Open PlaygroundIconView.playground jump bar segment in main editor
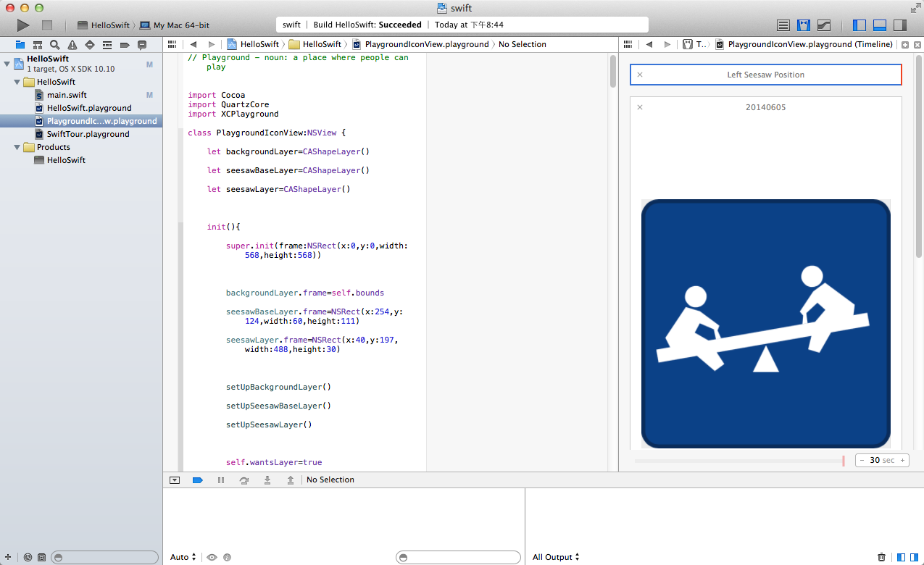This screenshot has height=565, width=924. [420, 44]
